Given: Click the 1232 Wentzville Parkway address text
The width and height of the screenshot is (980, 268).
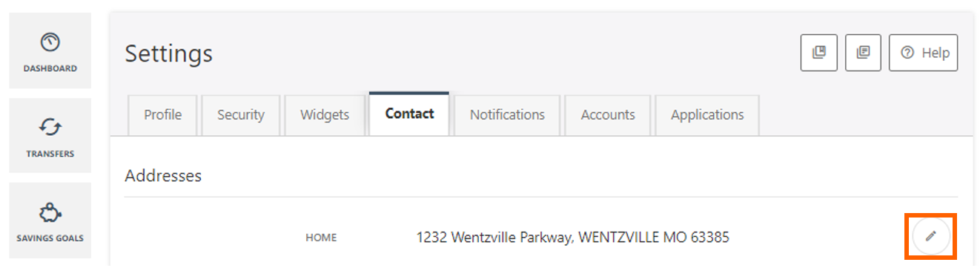Looking at the screenshot, I should (572, 238).
